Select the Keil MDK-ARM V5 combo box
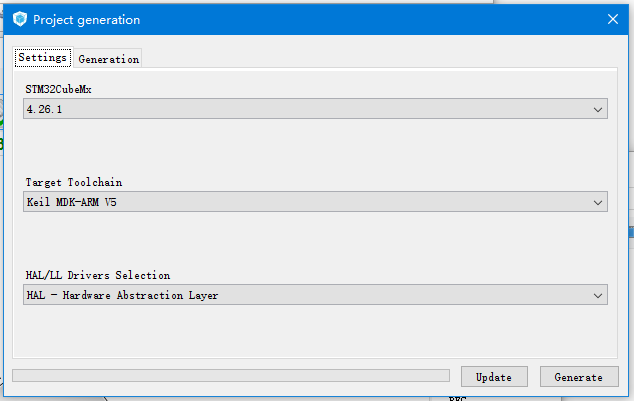The image size is (634, 401). coord(315,202)
